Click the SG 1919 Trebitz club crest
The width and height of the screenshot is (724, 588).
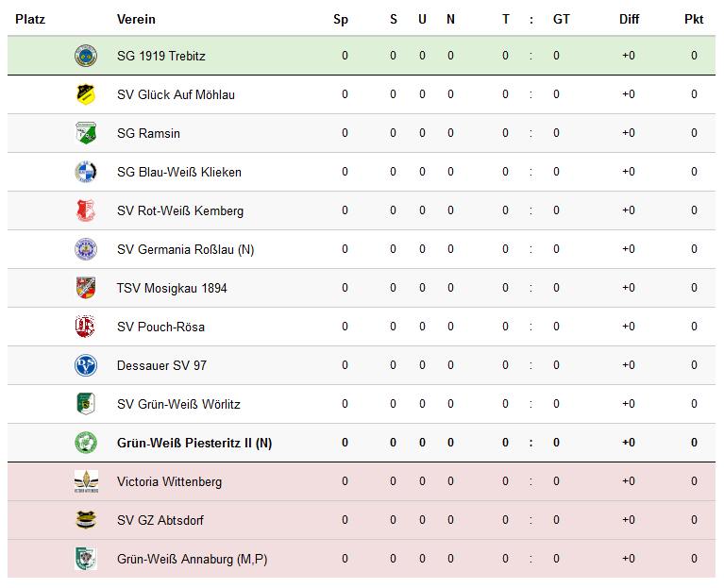[x=86, y=56]
